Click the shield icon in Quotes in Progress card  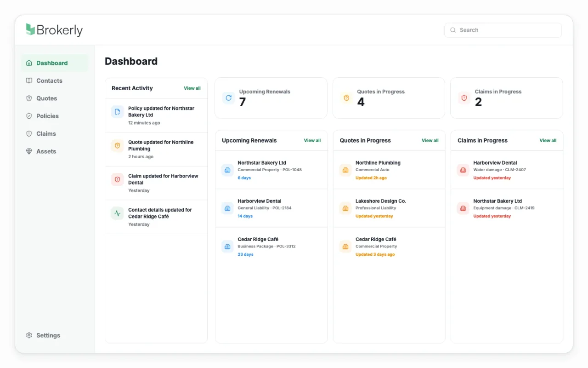(346, 98)
